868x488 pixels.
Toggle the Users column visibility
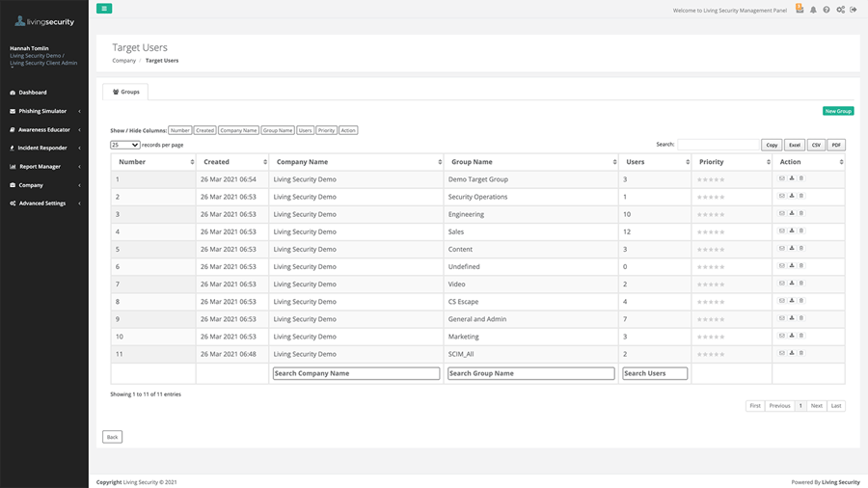[305, 130]
